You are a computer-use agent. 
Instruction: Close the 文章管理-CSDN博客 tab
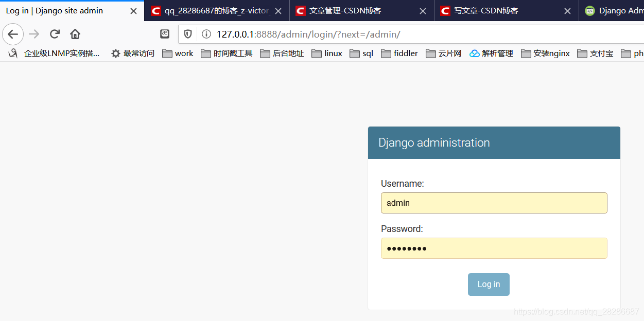[423, 11]
